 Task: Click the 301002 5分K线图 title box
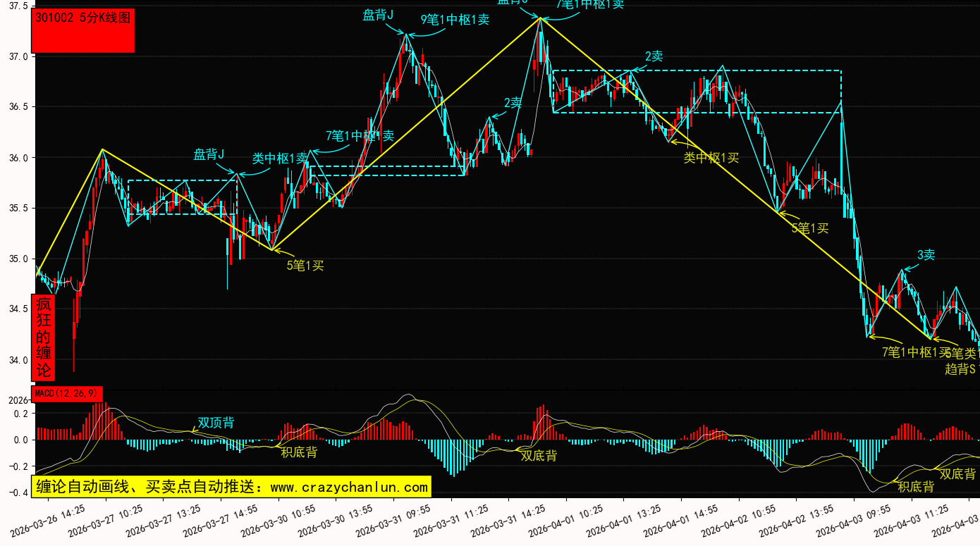coord(83,31)
